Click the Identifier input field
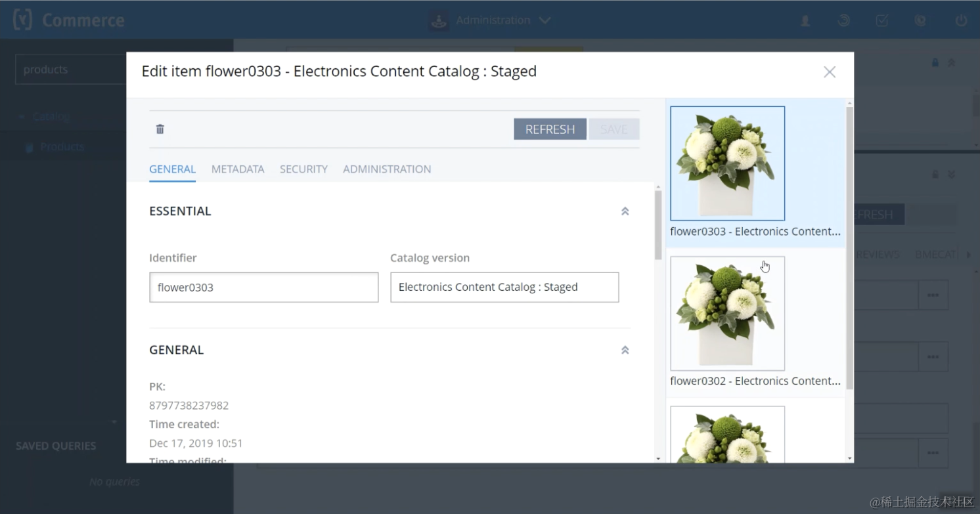 pyautogui.click(x=264, y=288)
